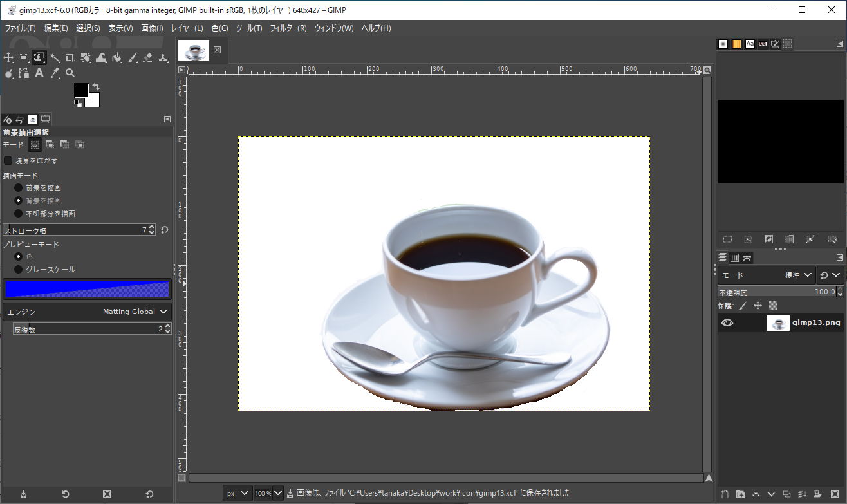Choose the Bucket Fill tool

click(x=117, y=58)
